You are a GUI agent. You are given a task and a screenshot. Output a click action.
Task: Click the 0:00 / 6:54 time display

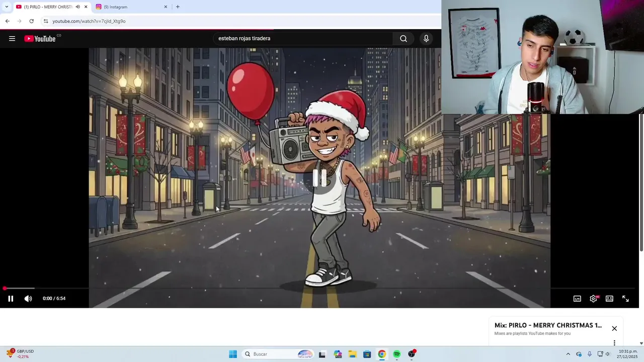[x=54, y=299]
